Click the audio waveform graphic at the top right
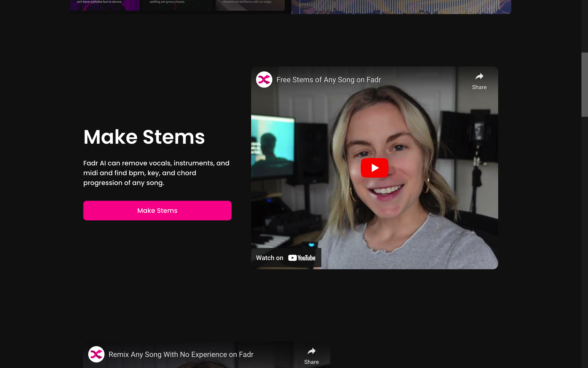588x368 pixels. [x=401, y=7]
